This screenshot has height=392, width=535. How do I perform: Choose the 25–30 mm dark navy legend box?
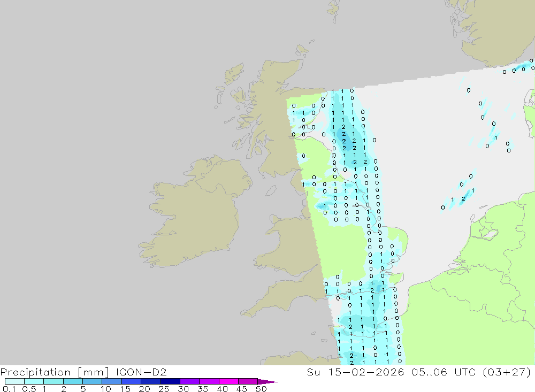[x=170, y=381]
